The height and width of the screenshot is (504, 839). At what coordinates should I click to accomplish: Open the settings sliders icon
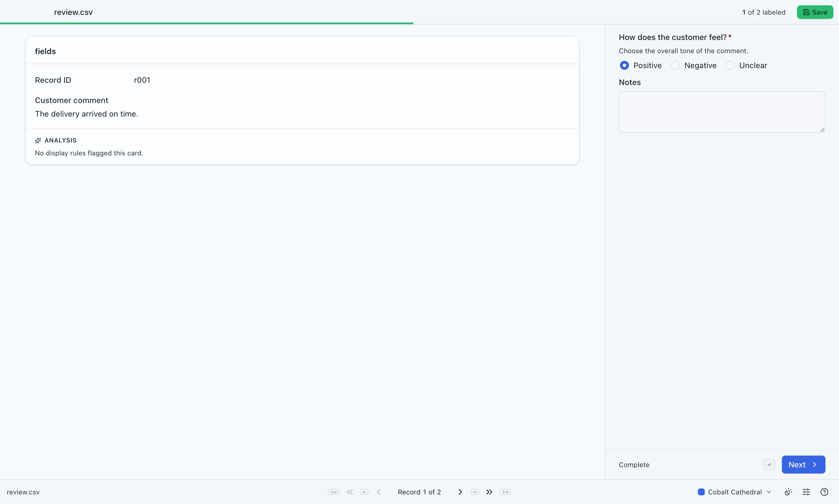tap(806, 492)
